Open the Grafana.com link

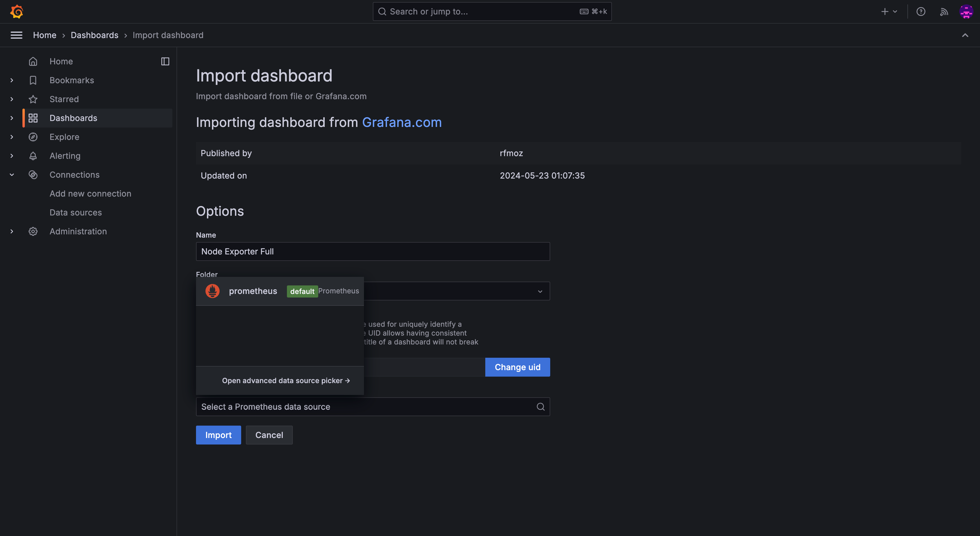tap(402, 122)
